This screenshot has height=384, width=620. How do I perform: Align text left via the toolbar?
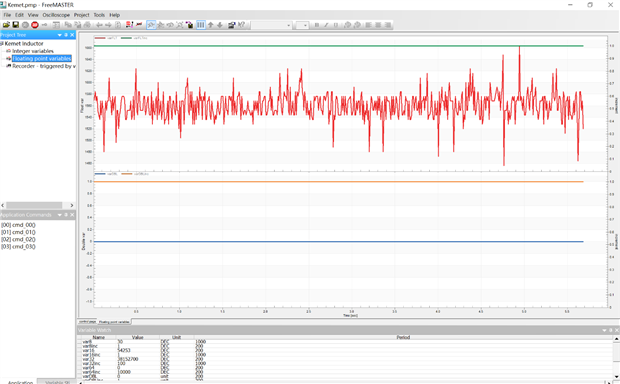[369, 25]
